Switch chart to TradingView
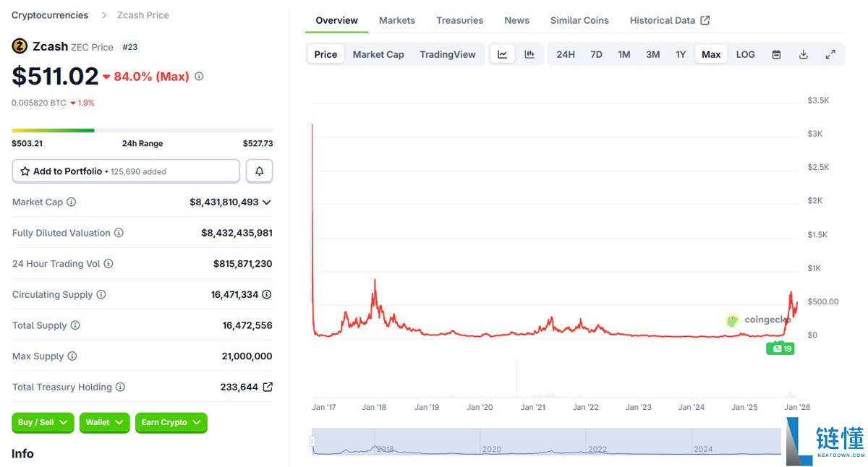The width and height of the screenshot is (868, 467). tap(448, 54)
